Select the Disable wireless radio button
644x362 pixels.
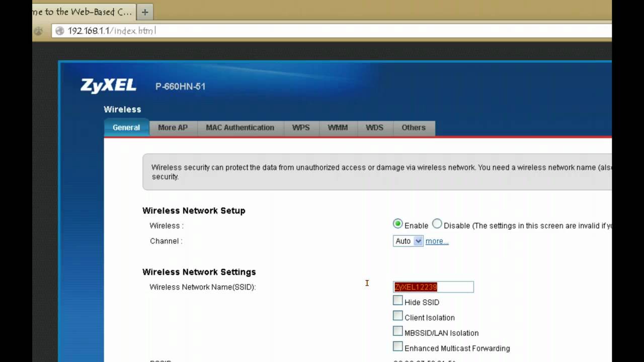tap(437, 224)
